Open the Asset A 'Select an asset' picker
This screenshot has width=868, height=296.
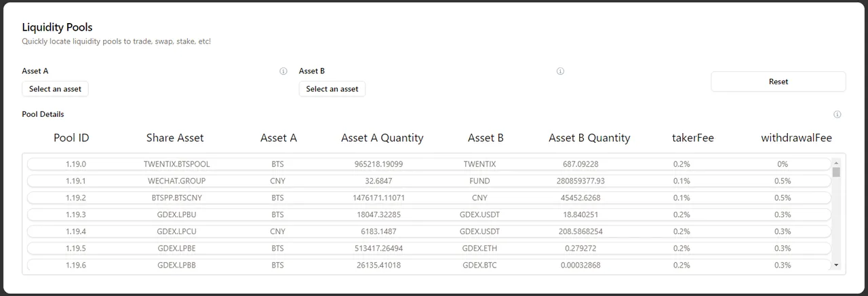click(x=55, y=89)
